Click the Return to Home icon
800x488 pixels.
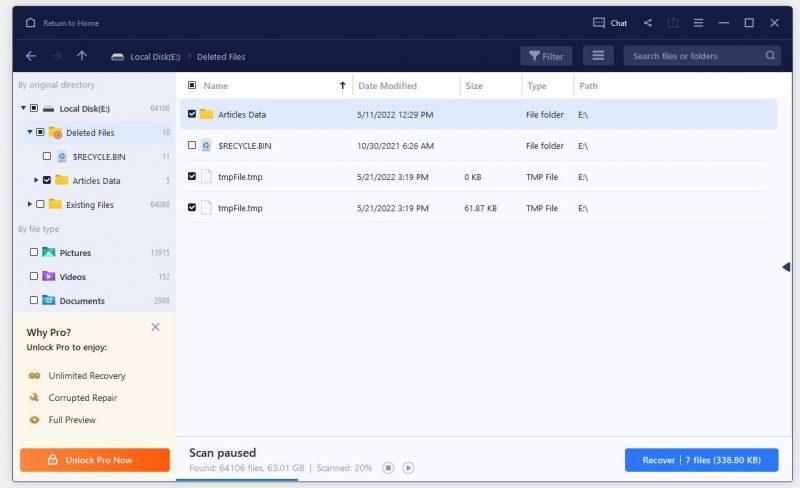click(x=30, y=23)
